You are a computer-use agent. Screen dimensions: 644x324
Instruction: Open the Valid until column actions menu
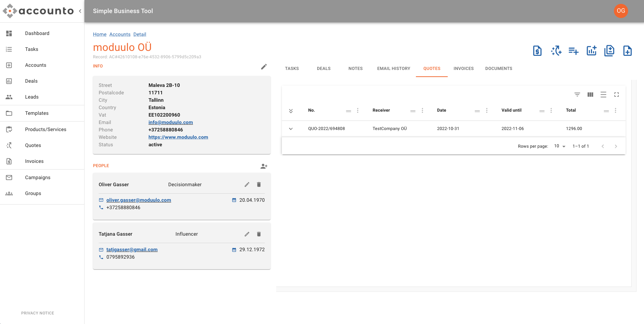pos(551,111)
